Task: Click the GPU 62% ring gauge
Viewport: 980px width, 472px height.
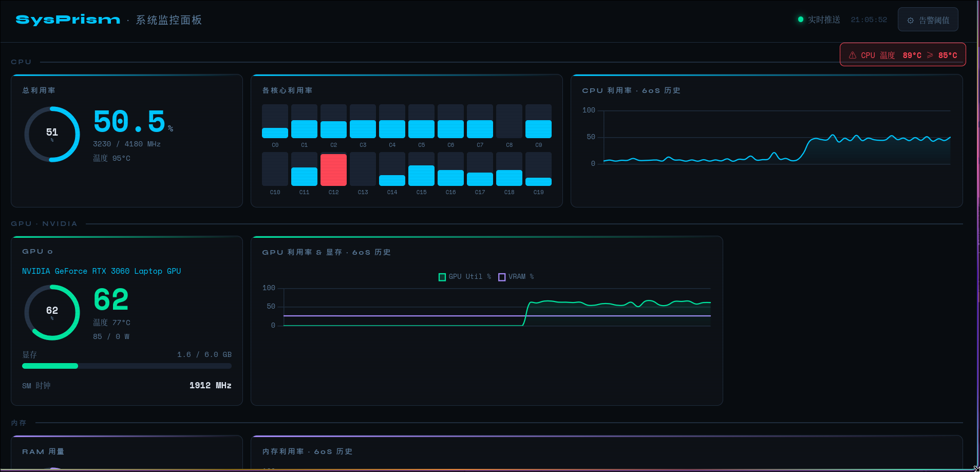Action: coord(52,312)
